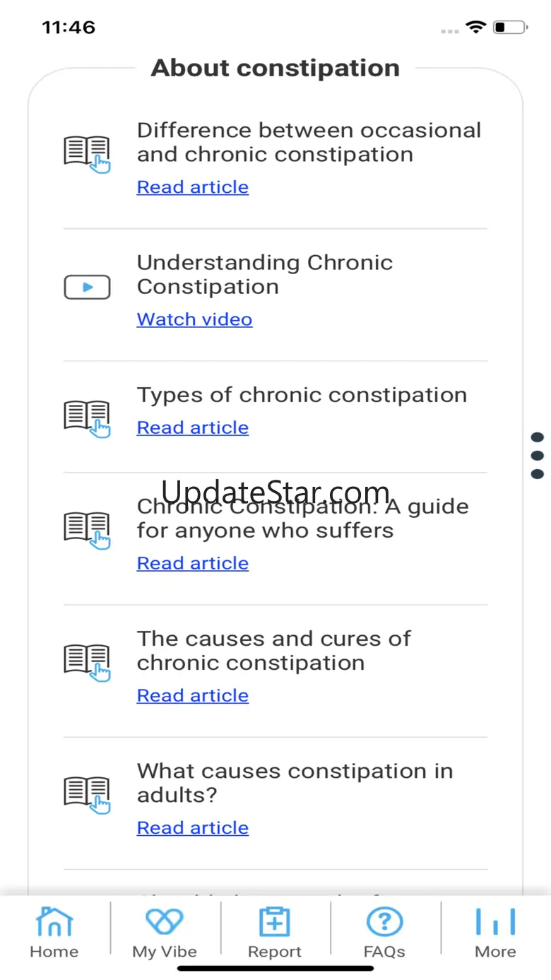Tap the book icon beside Types of chronic constipation
The image size is (551, 980).
88,418
